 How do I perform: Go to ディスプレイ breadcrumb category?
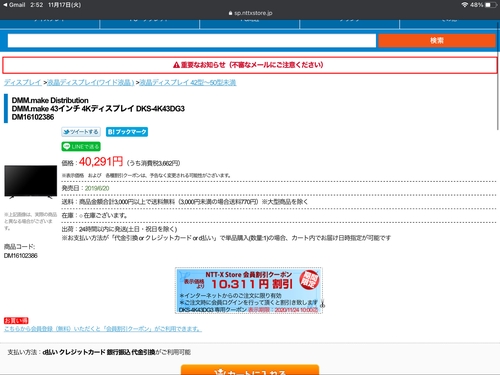click(x=23, y=82)
